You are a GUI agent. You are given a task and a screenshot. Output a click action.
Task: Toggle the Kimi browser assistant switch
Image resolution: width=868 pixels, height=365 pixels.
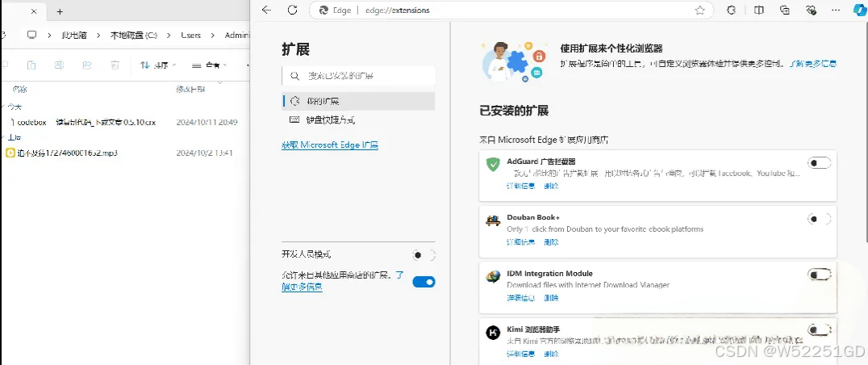pyautogui.click(x=820, y=330)
